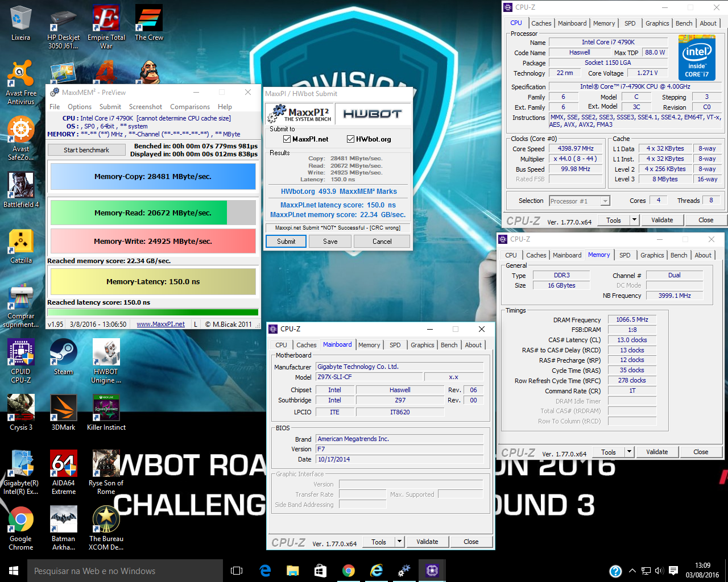Open Avast SafeZone browser shortcut

[x=21, y=139]
